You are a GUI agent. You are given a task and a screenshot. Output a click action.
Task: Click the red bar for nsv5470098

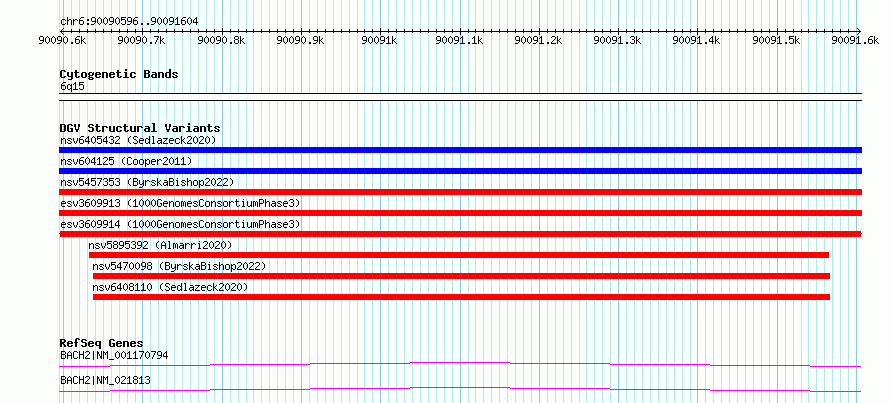pos(461,276)
